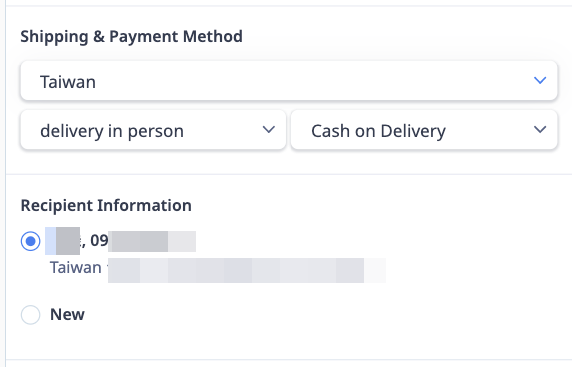Click the blue chevron in Taiwan selector
This screenshot has height=367, width=572.
pyautogui.click(x=540, y=80)
